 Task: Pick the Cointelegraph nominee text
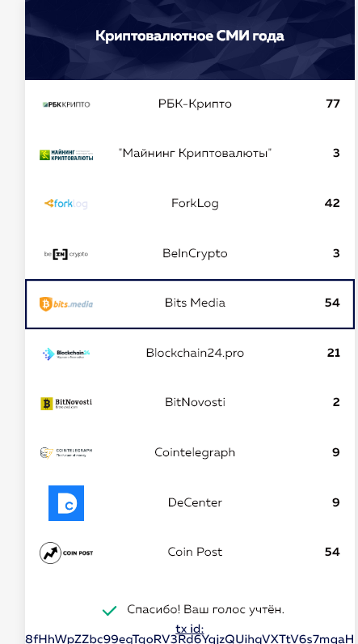[x=195, y=452]
